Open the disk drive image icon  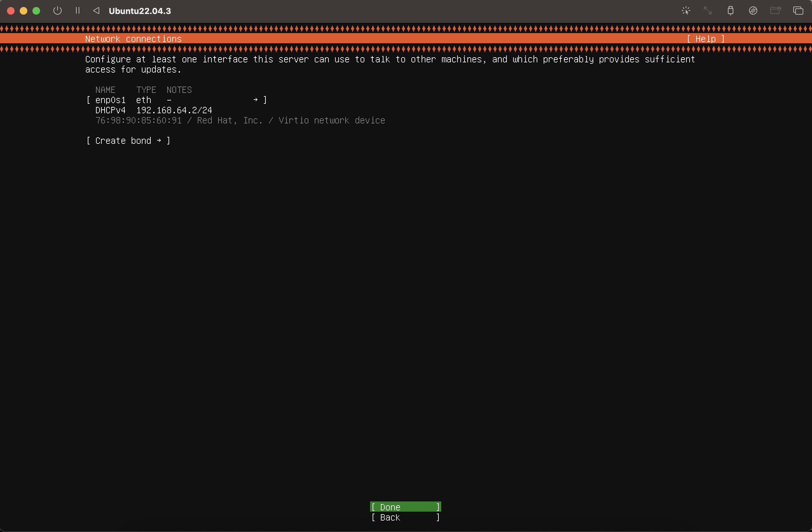tap(753, 11)
